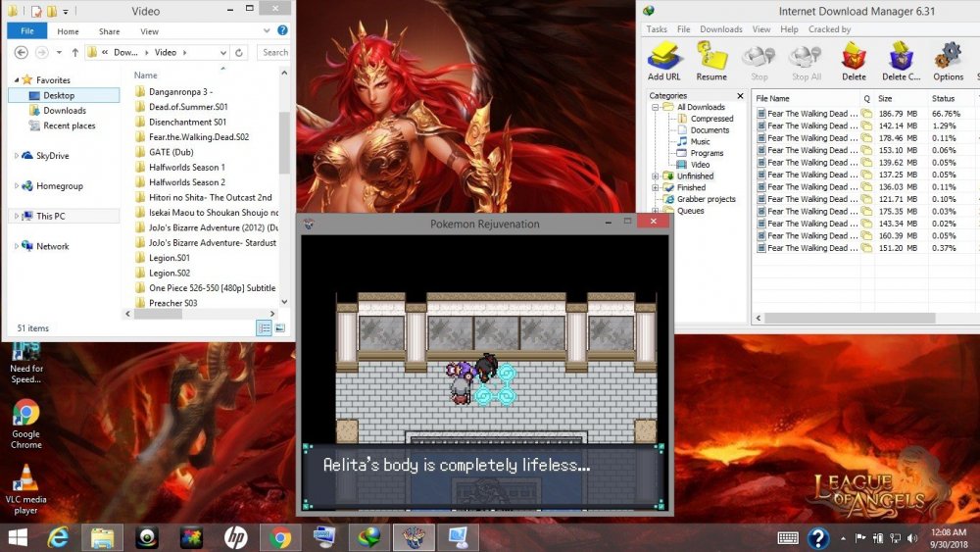The width and height of the screenshot is (980, 552).
Task: Click the Windows Start button
Action: [x=18, y=537]
